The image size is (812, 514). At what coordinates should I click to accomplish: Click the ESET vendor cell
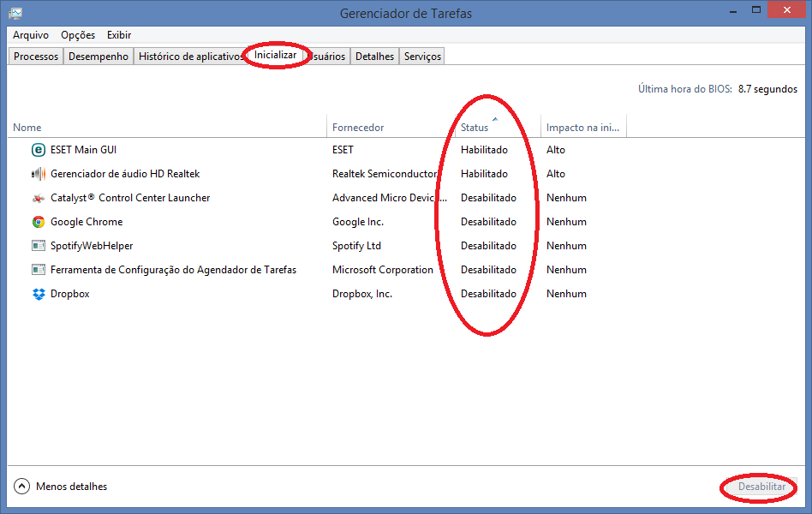pos(343,150)
